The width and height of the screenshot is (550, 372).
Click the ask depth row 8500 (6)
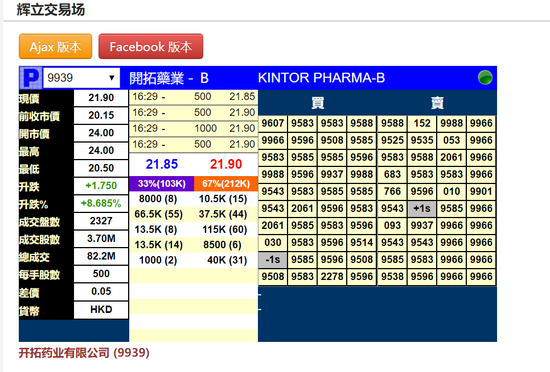click(x=222, y=245)
